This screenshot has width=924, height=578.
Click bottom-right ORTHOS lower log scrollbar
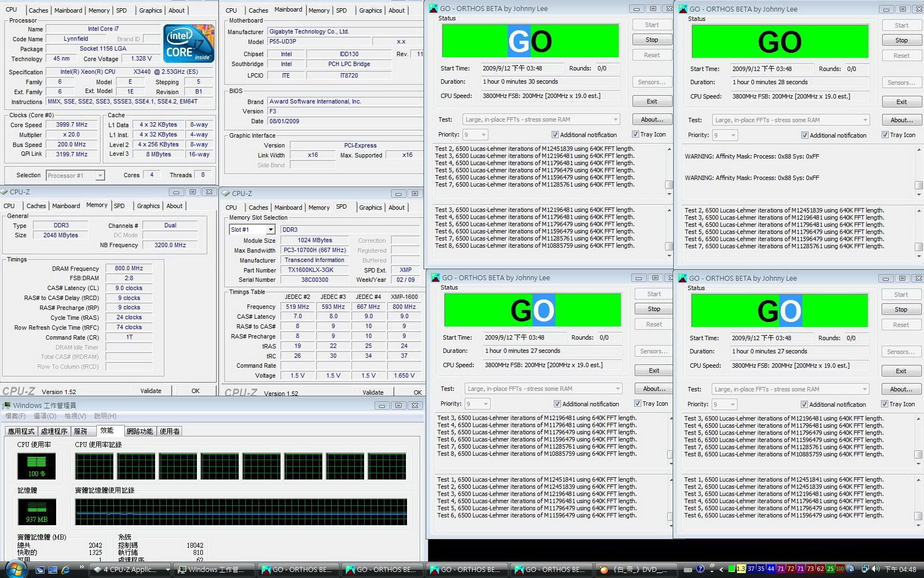[918, 502]
